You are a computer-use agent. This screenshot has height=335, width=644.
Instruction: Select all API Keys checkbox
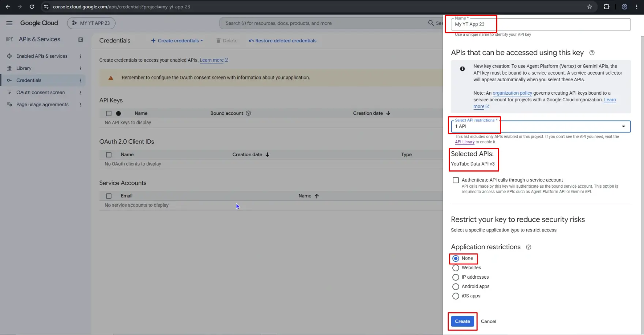coord(109,113)
